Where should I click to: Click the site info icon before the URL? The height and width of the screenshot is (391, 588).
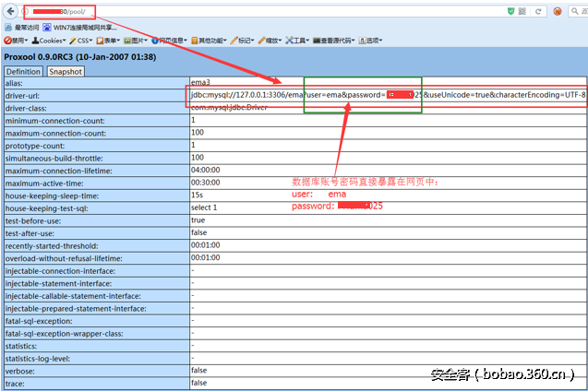[x=26, y=10]
